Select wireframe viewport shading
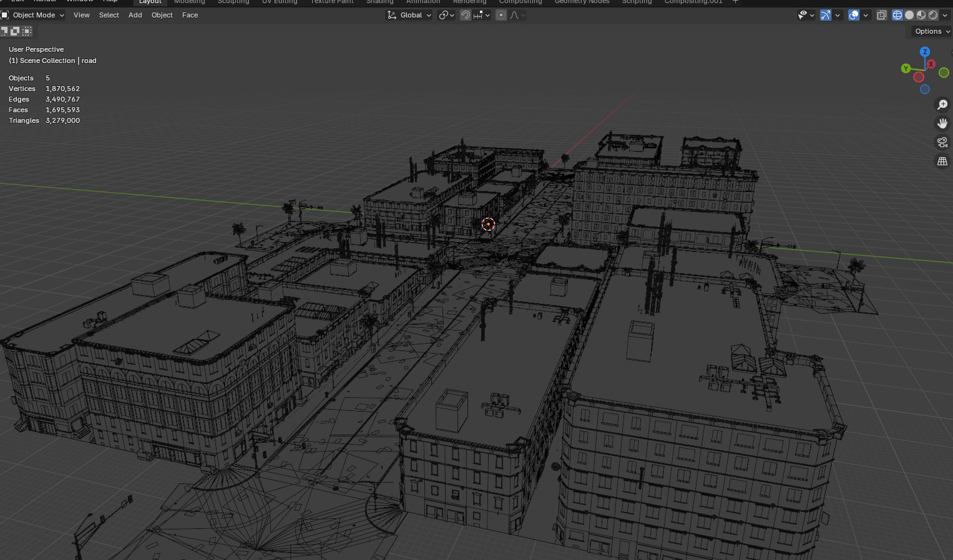 click(897, 15)
